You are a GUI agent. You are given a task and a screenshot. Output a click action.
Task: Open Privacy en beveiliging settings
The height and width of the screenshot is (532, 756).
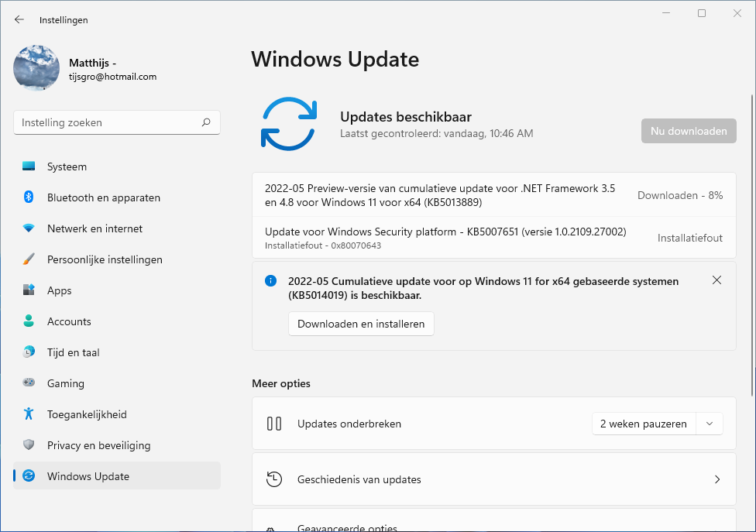pyautogui.click(x=98, y=445)
